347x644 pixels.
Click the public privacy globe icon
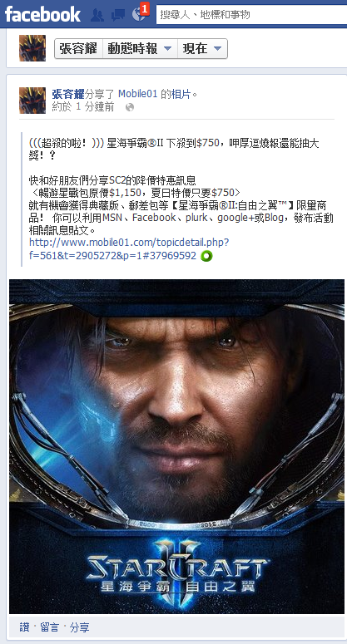[x=130, y=107]
